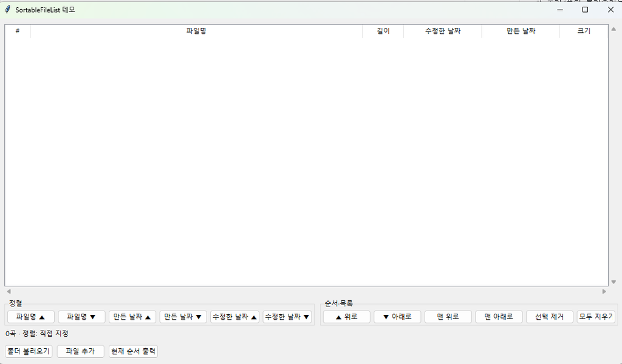622x364 pixels.
Task: Click the 길이 column header
Action: tap(383, 31)
